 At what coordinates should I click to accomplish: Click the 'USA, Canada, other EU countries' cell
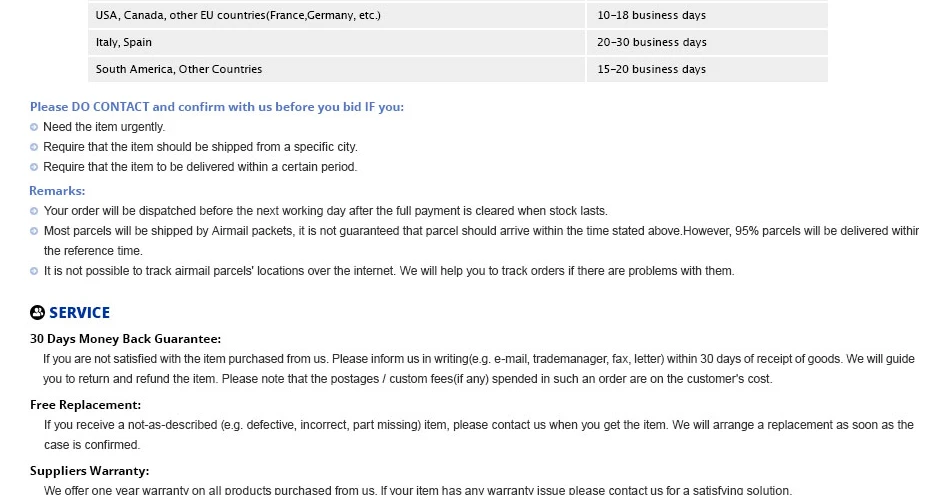click(x=337, y=16)
